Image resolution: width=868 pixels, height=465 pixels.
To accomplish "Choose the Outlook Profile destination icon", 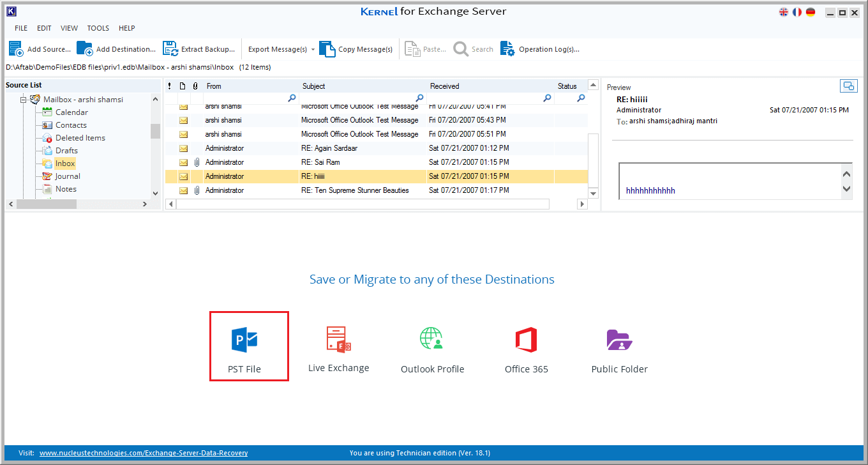I will (x=431, y=339).
